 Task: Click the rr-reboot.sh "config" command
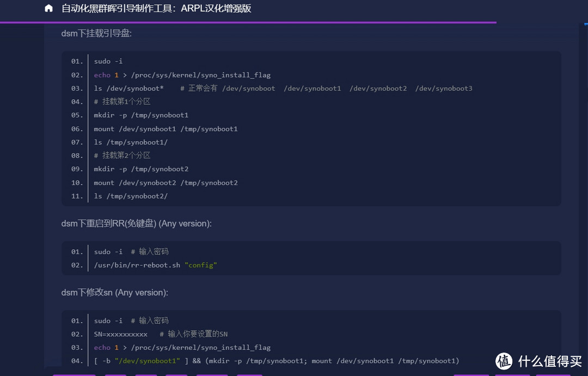click(155, 265)
